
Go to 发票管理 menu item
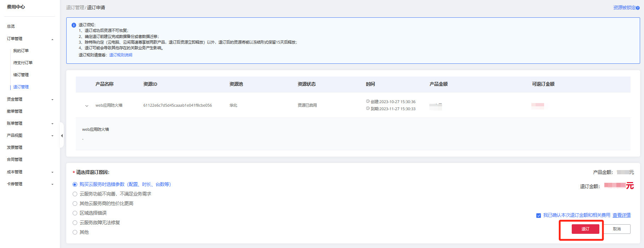click(x=15, y=147)
